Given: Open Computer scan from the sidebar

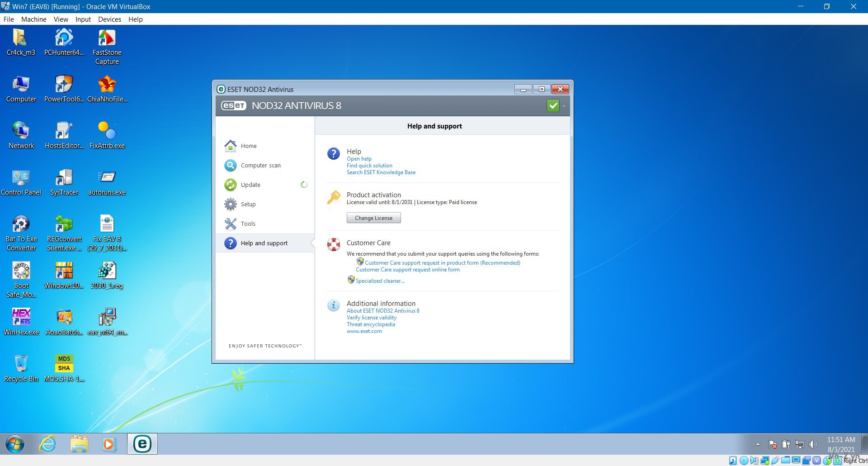Looking at the screenshot, I should point(231,166).
